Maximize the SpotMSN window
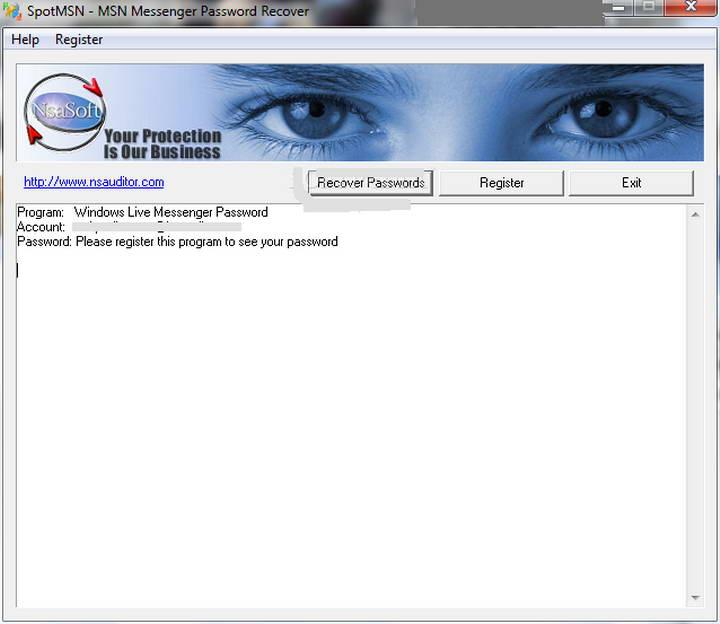The height and width of the screenshot is (624, 720). (x=648, y=7)
